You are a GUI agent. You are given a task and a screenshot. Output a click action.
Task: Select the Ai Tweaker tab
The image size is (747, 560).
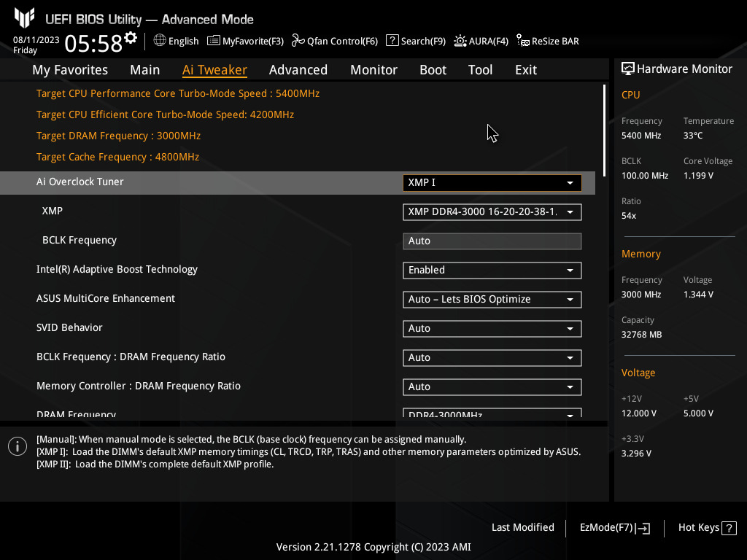tap(214, 70)
